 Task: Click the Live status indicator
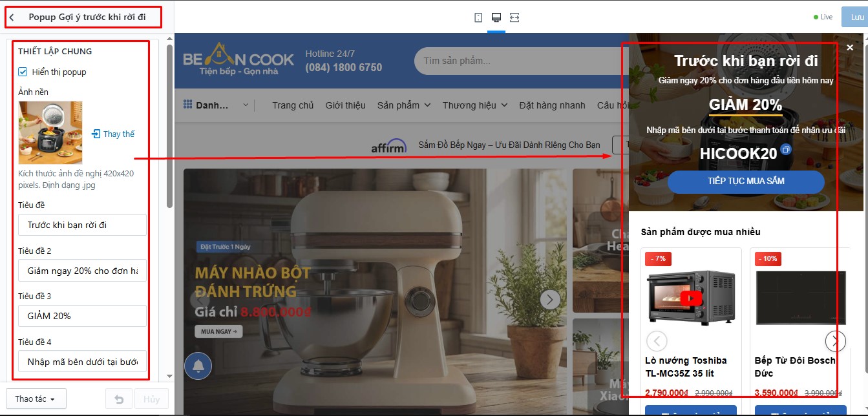[x=823, y=17]
